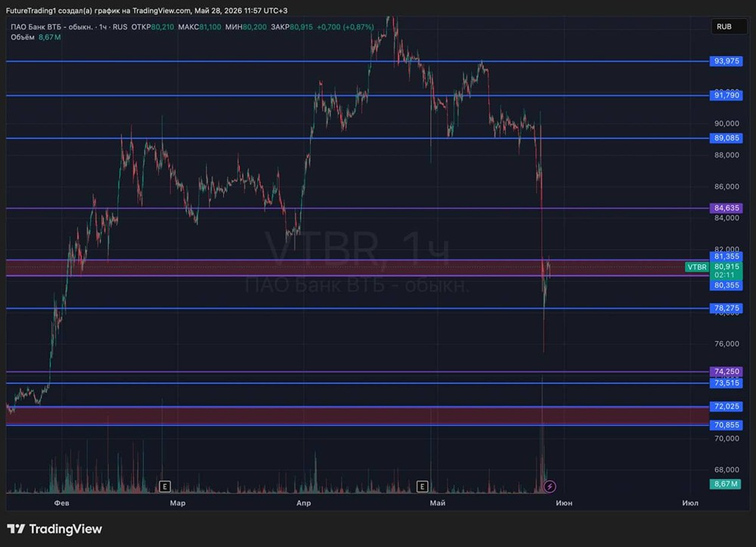Viewport: 756px width, 547px height.
Task: Select the 70,855 price level label
Action: pos(726,425)
